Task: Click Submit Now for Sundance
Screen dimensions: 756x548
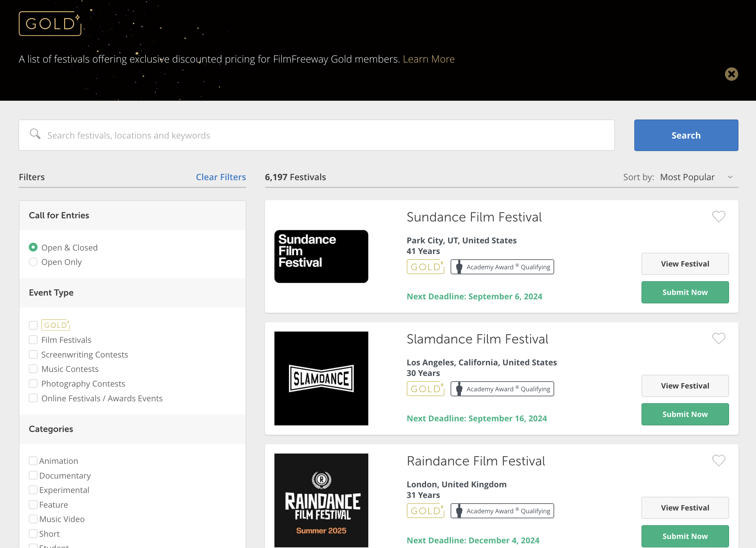Action: click(685, 292)
